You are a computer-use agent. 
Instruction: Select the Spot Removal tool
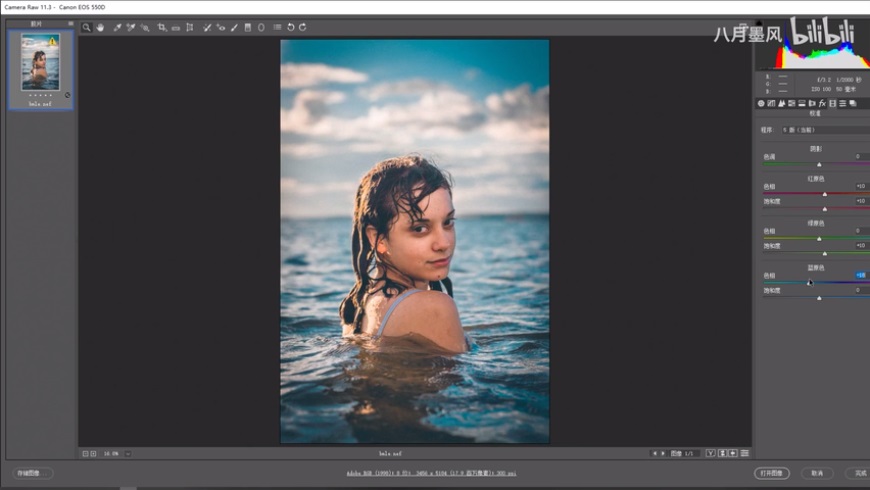[x=206, y=27]
